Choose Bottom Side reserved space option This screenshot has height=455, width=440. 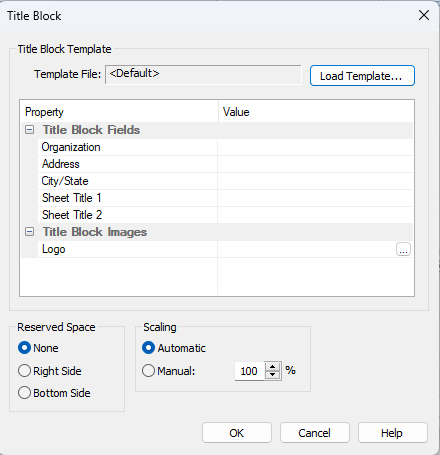coord(24,393)
